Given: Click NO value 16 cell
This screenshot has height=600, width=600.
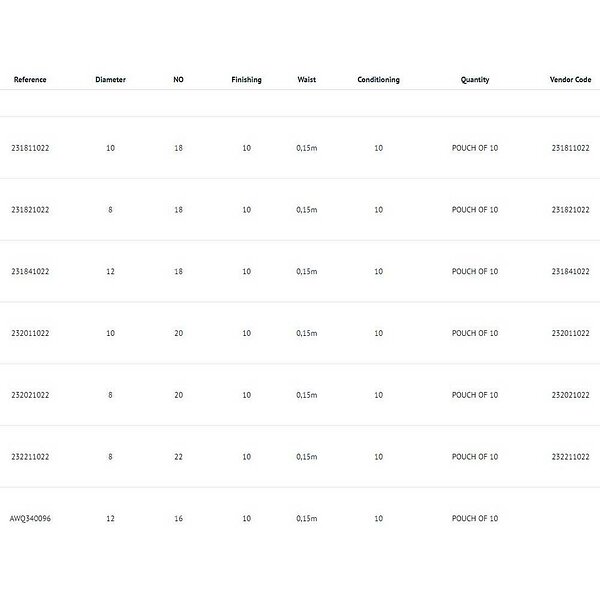Looking at the screenshot, I should [x=178, y=519].
